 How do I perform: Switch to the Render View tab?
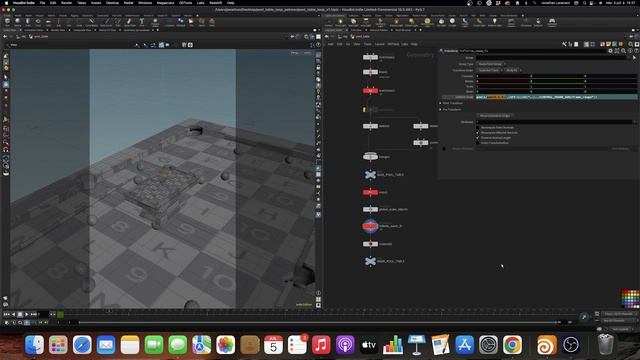point(58,30)
